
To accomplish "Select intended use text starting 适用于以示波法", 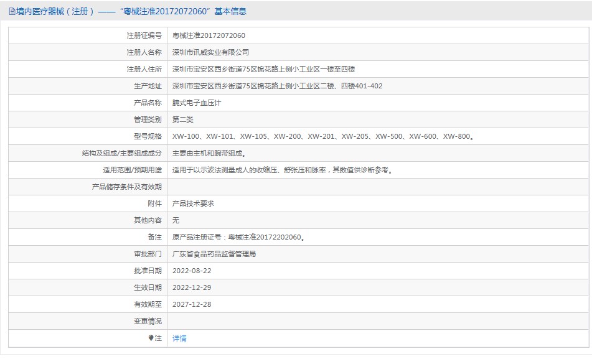I will 283,170.
